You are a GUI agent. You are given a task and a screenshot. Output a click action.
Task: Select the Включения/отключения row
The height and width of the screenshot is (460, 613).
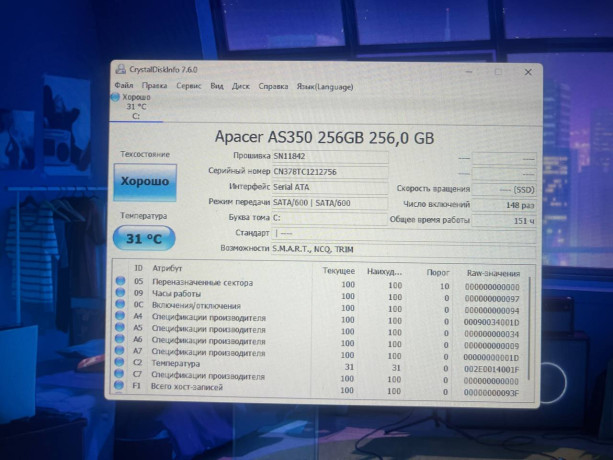pos(317,307)
